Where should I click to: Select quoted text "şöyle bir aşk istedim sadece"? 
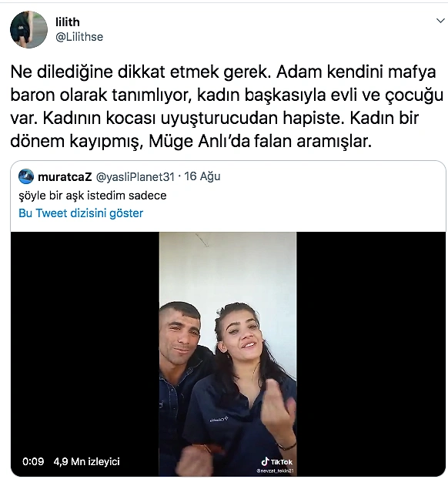92,196
